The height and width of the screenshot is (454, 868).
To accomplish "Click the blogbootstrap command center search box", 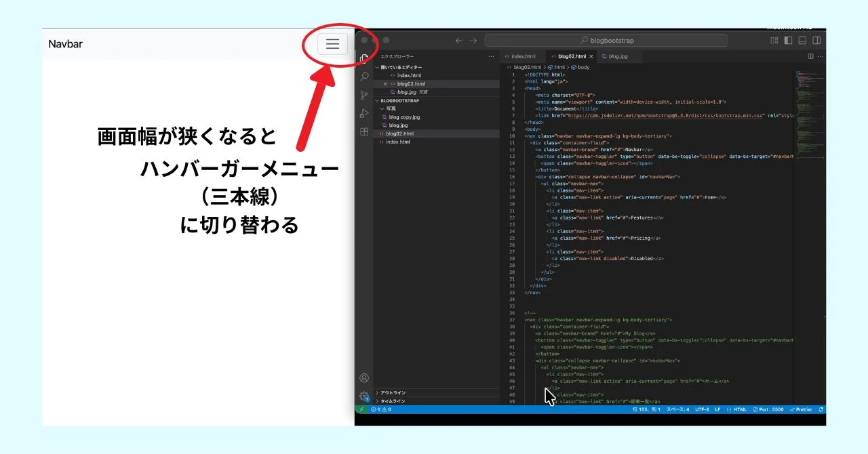I will [606, 41].
